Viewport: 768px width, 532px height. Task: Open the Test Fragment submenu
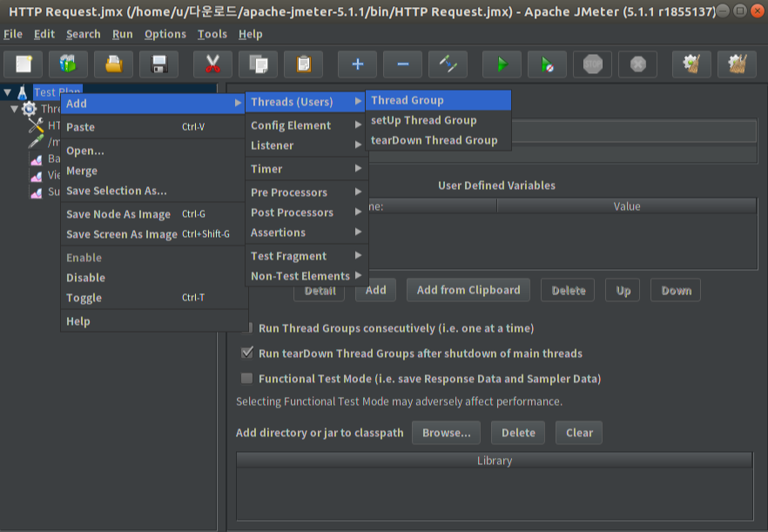pyautogui.click(x=307, y=256)
